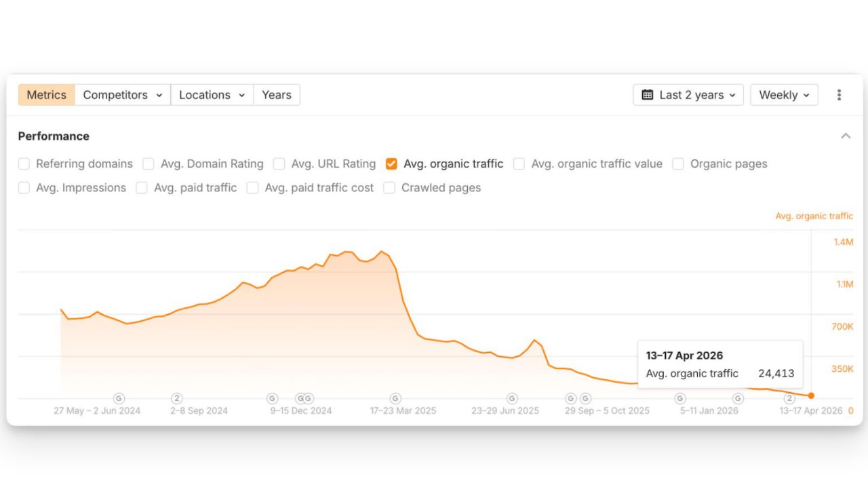This screenshot has height=498, width=868.
Task: Click G update marker above 5–11 Jan 2026
Action: (x=680, y=398)
